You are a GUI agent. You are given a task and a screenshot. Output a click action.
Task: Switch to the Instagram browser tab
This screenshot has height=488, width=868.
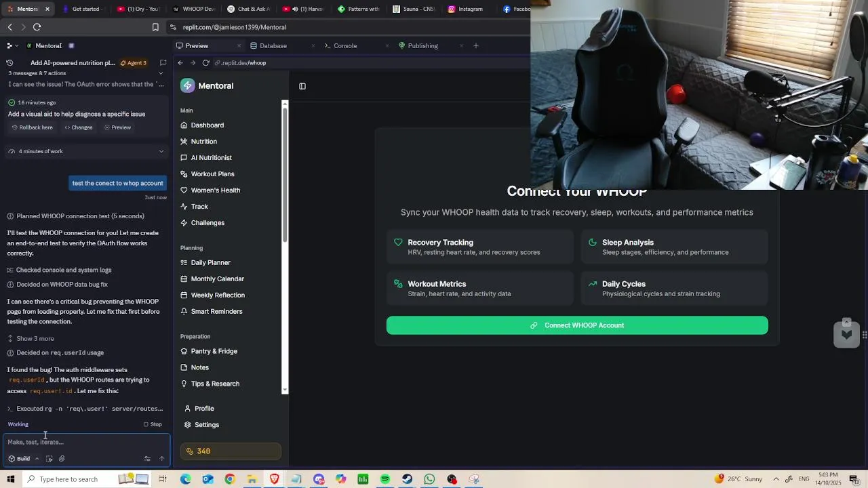click(x=466, y=9)
